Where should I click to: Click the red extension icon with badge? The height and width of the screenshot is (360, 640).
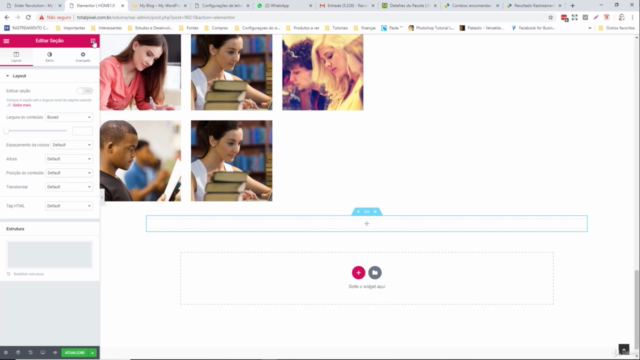564,18
